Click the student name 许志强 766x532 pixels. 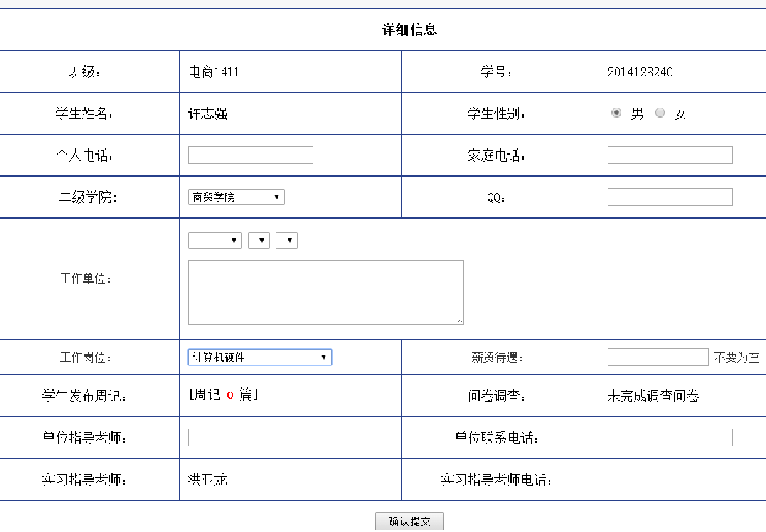(x=208, y=114)
